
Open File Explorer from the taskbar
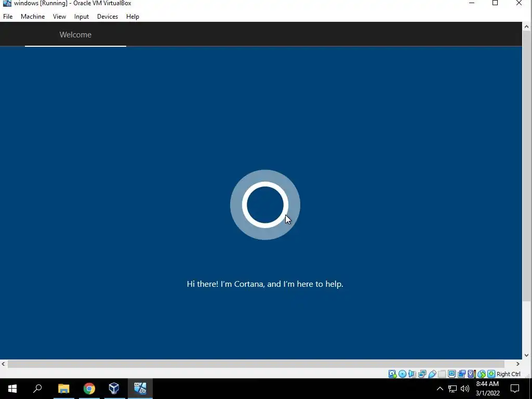(64, 389)
